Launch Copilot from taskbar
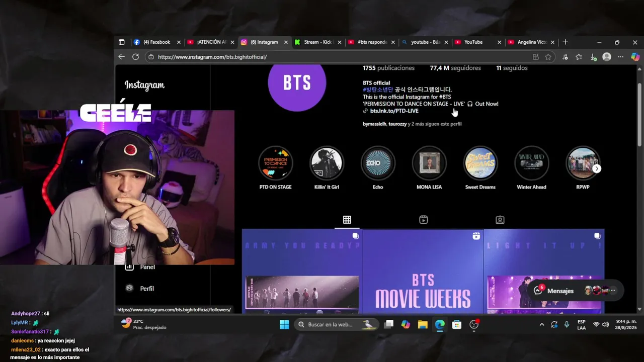This screenshot has width=644, height=362. coord(406,325)
